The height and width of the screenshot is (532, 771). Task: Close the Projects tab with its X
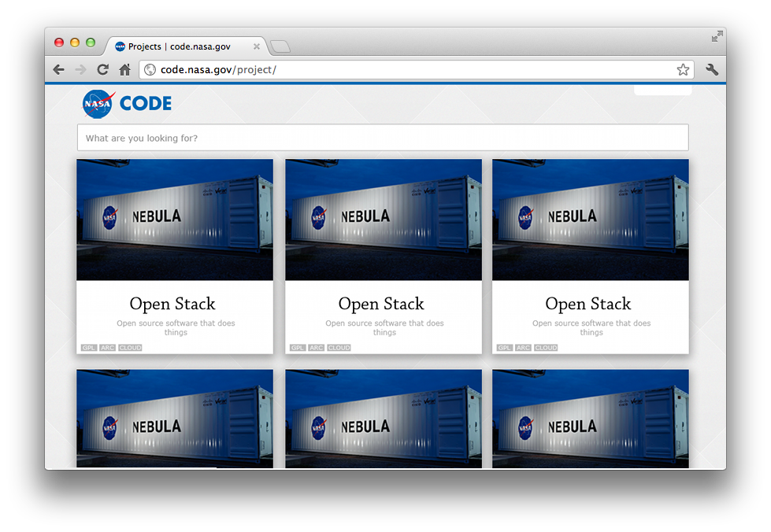[256, 46]
